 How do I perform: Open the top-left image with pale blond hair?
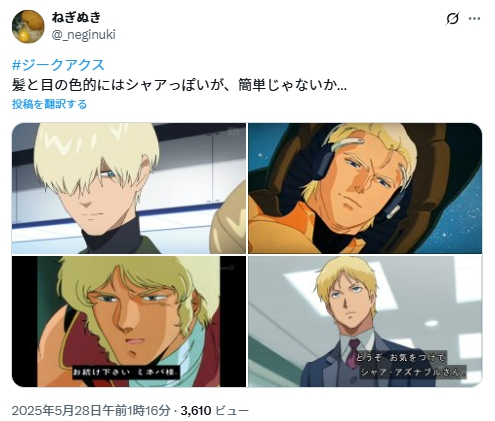[x=129, y=188]
